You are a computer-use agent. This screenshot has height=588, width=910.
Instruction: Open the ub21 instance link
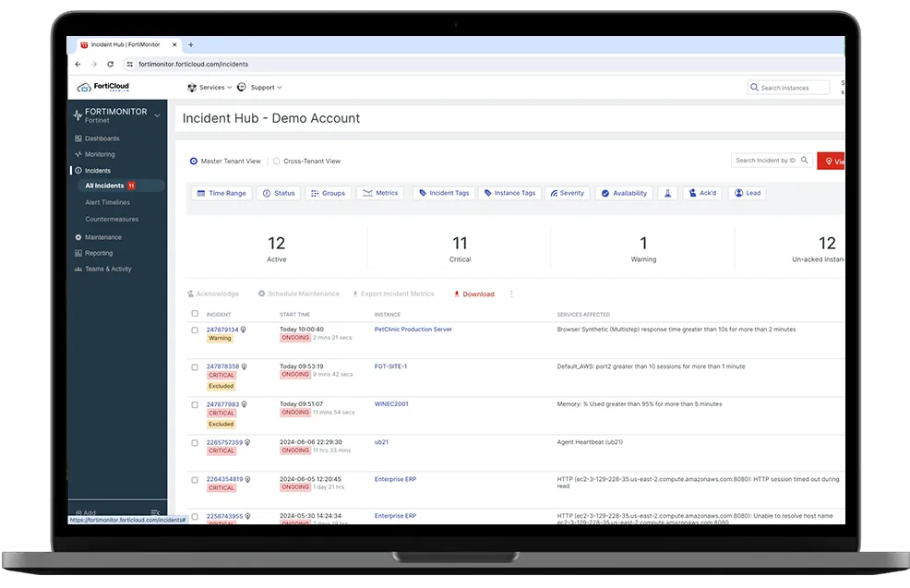pos(381,442)
